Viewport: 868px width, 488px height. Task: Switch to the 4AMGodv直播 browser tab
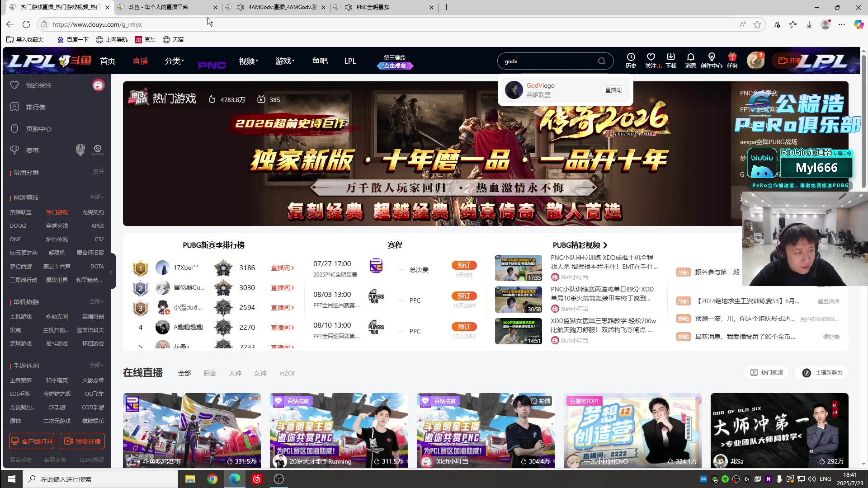coord(277,7)
